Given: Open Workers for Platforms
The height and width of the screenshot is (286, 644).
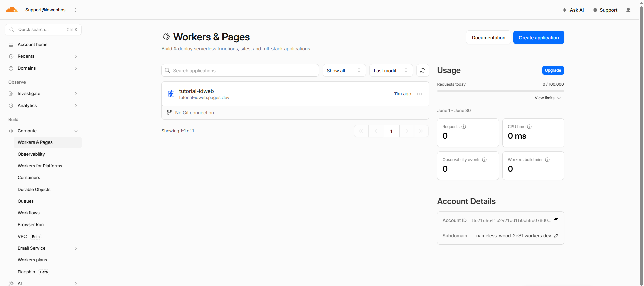Looking at the screenshot, I should click(40, 166).
